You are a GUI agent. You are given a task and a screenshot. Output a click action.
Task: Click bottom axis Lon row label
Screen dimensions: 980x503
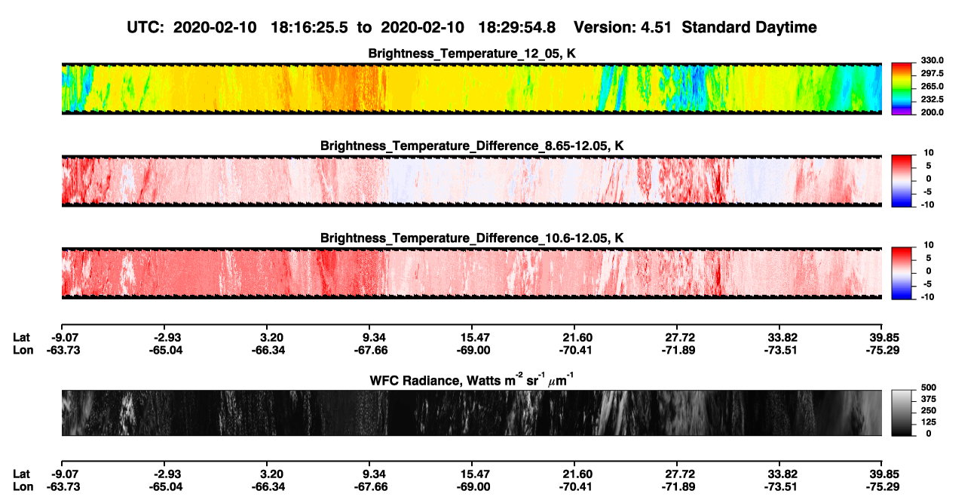(23, 486)
